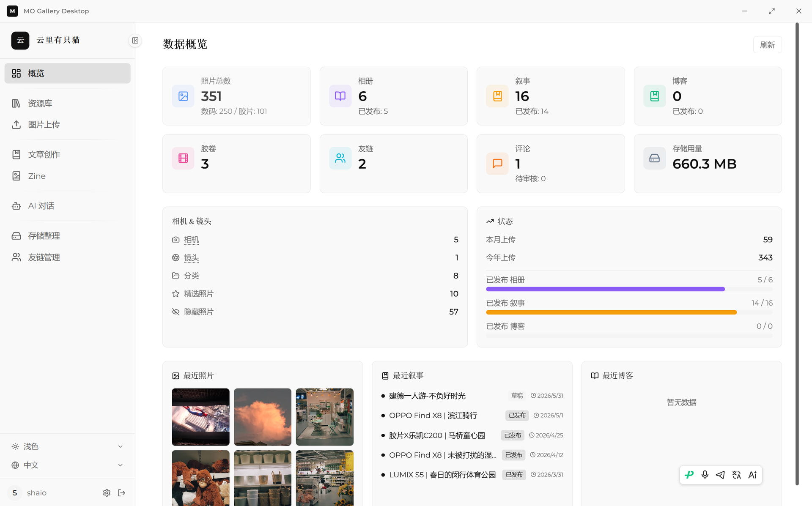Click the AI icon in floating toolbar

tap(752, 475)
